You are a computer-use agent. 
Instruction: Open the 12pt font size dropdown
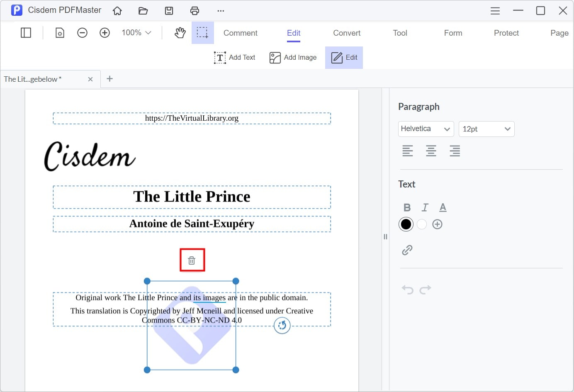pos(486,129)
